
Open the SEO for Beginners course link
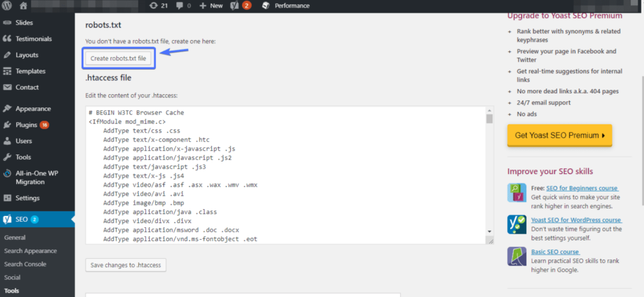click(x=582, y=188)
